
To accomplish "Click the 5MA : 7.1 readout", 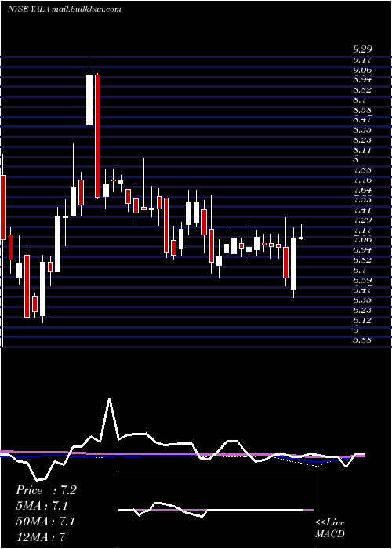I will 42,506.
